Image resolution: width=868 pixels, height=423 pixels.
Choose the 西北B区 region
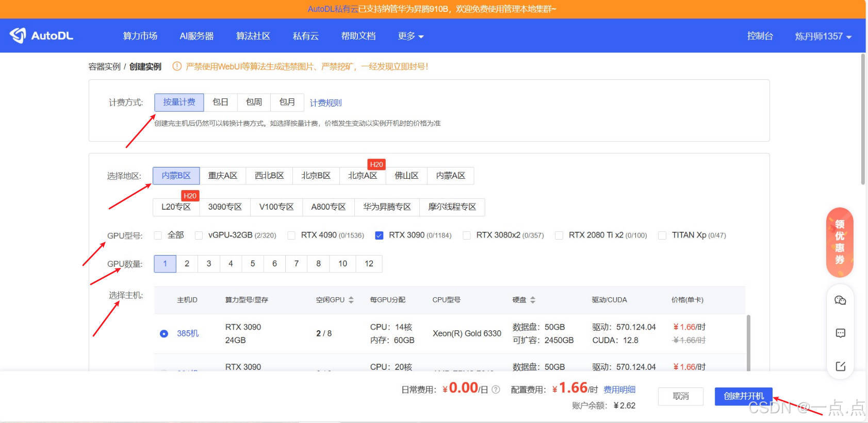269,176
